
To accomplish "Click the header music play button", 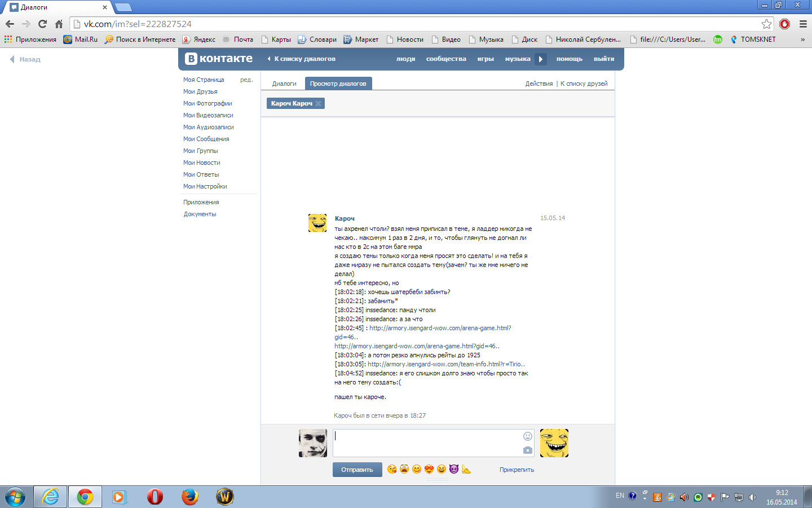I will 540,59.
